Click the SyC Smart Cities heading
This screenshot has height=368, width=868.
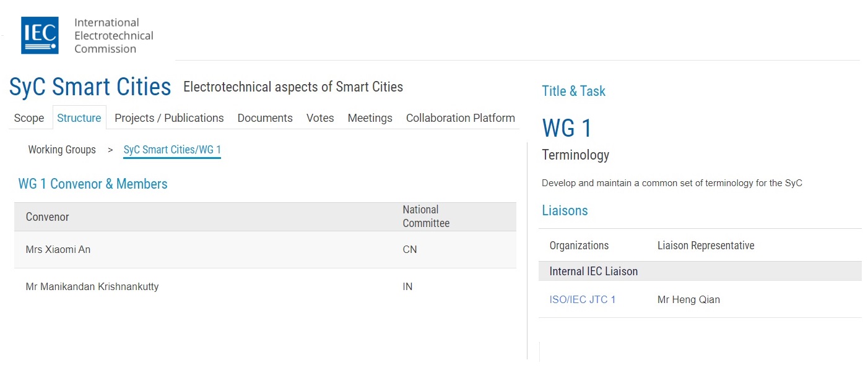90,87
